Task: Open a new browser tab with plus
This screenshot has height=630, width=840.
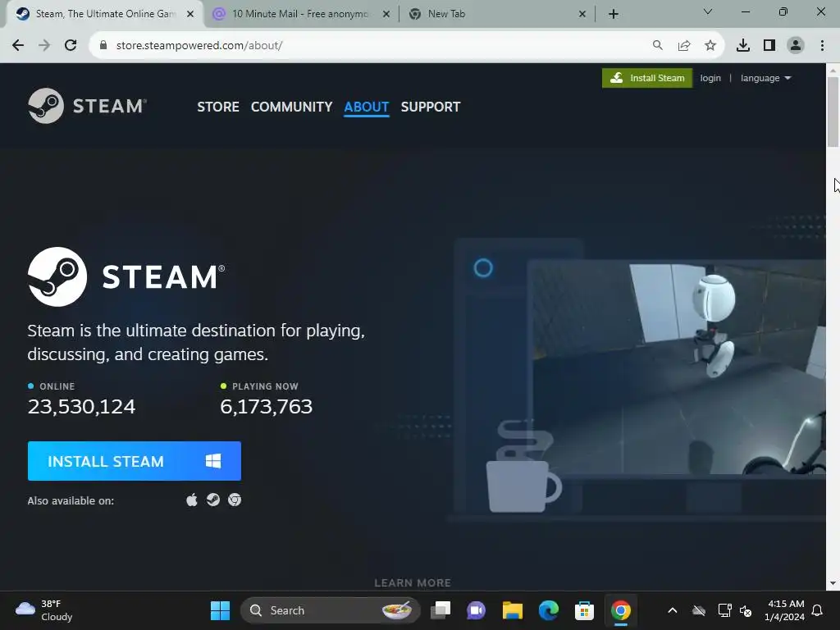Action: 614,14
